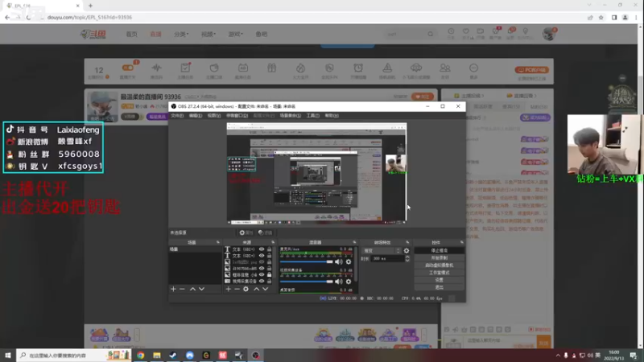Remove selected scene with minus icon
Screen dimensions: 644x362
(183, 289)
